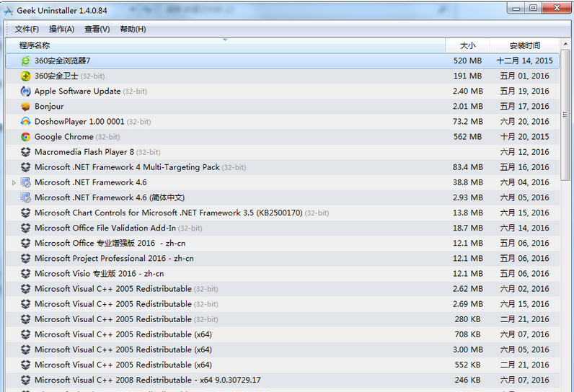Click the .NET Framework 4 Multi-Targeting Pack icon

[x=26, y=167]
